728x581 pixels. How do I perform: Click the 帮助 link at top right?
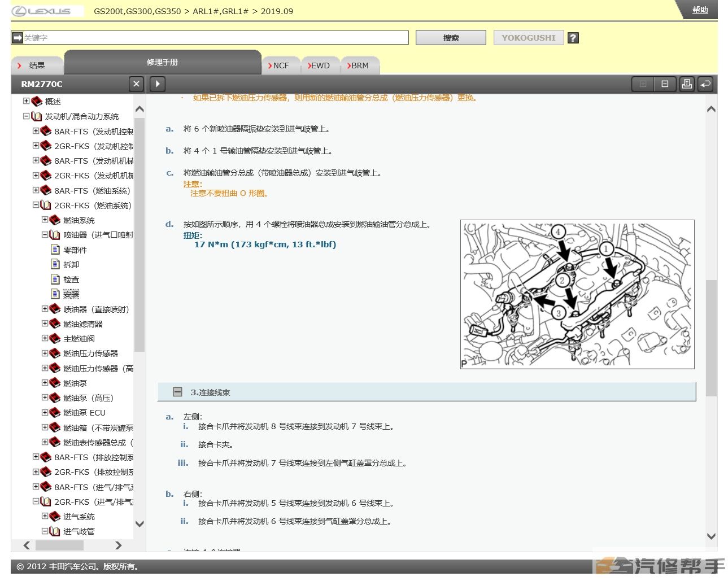click(x=700, y=10)
